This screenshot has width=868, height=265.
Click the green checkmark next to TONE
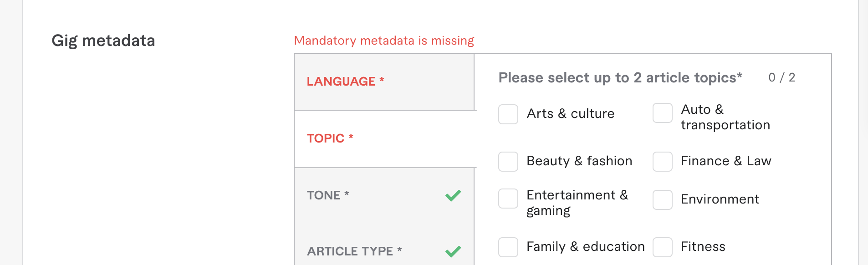click(453, 195)
